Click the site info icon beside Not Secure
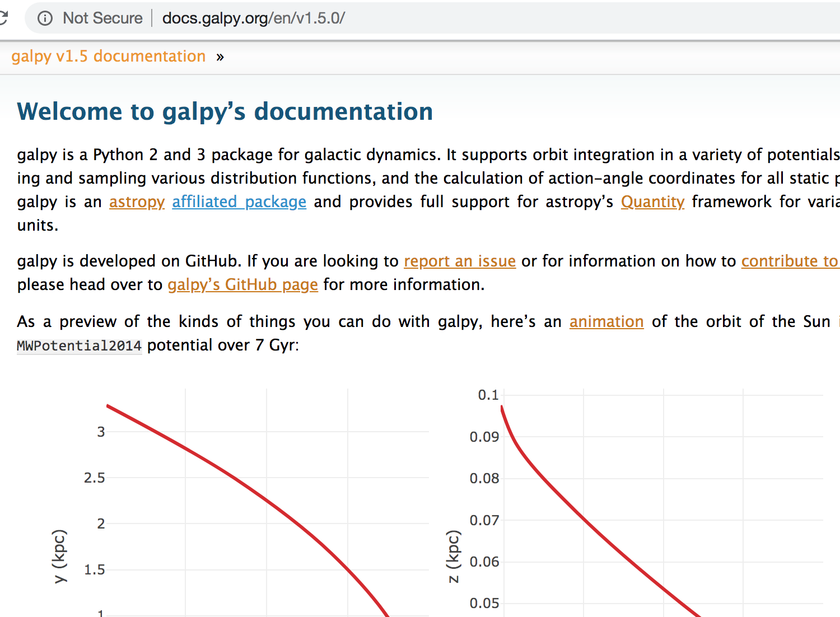Screen dimensions: 840x617 [x=45, y=18]
